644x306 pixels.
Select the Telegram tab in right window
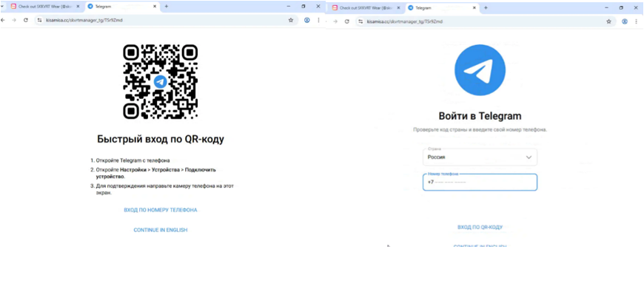click(x=442, y=8)
